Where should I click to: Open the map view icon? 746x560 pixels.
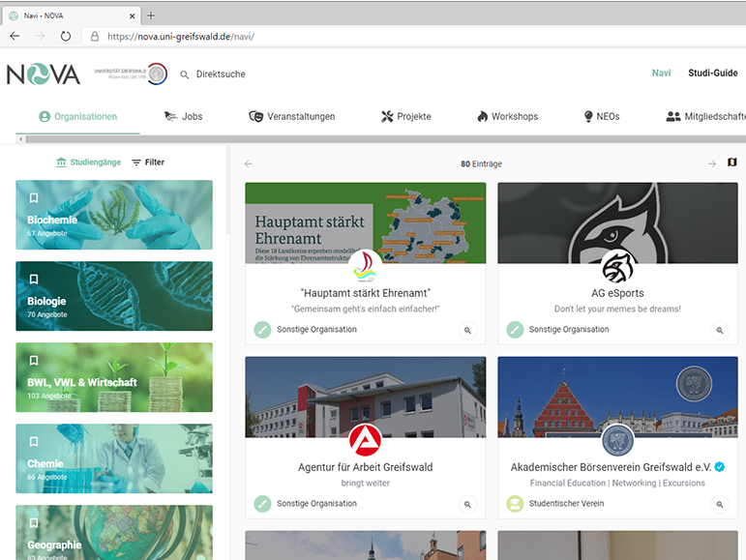(731, 163)
